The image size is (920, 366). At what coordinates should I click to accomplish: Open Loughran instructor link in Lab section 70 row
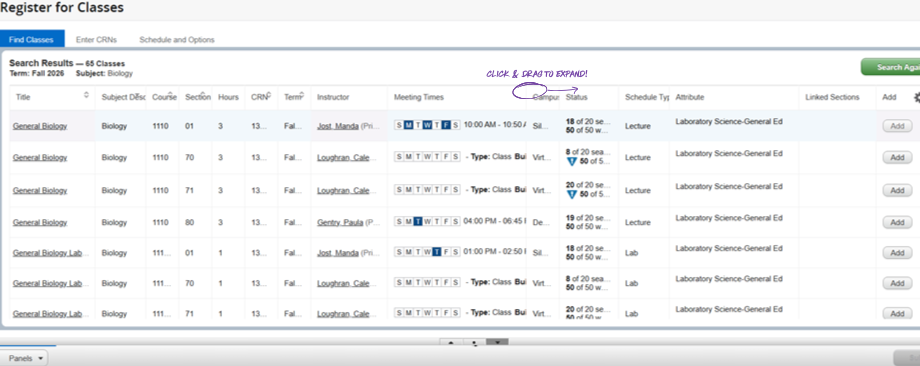point(343,283)
